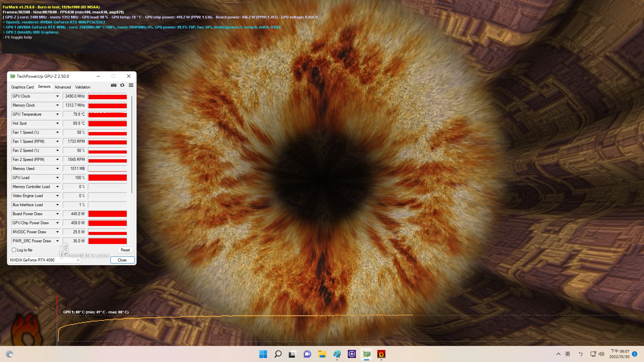Expand the GPU Temperature sensor dropdown
This screenshot has width=644, height=362.
pos(57,114)
